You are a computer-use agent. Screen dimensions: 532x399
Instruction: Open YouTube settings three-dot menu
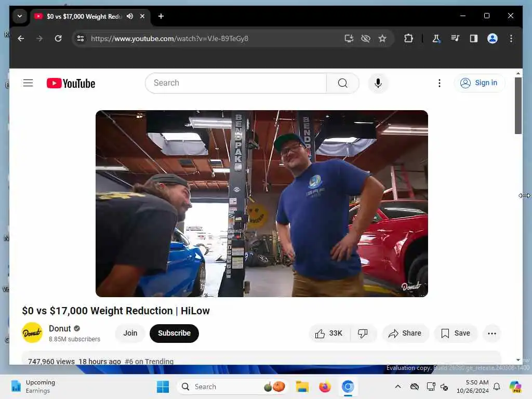point(440,83)
